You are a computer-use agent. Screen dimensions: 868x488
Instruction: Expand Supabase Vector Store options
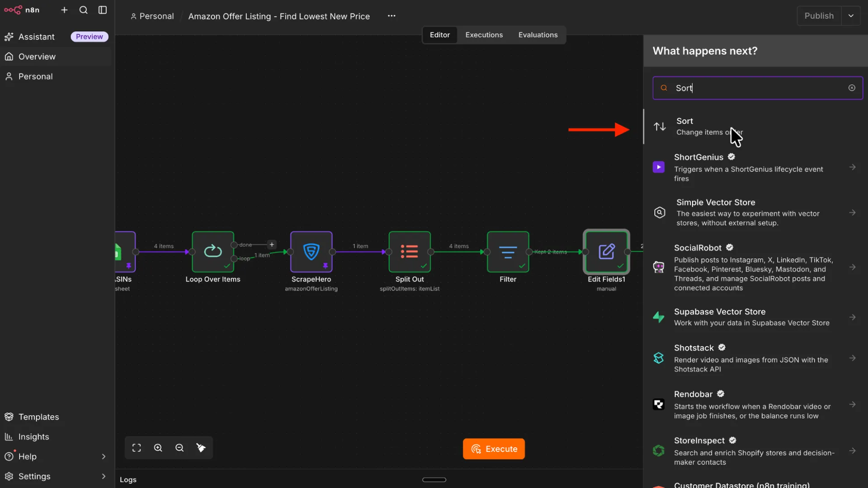tap(852, 317)
